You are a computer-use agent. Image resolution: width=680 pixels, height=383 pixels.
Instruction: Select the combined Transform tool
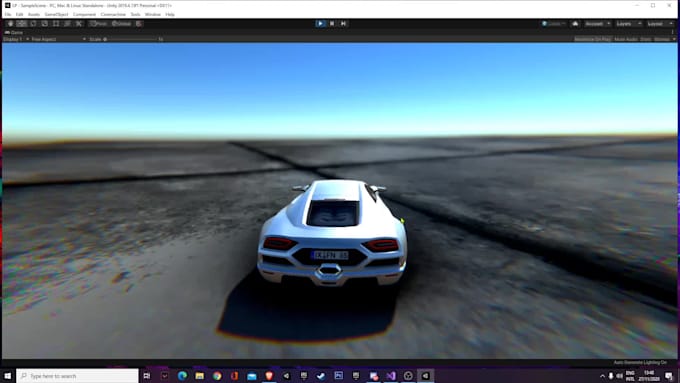[67, 23]
